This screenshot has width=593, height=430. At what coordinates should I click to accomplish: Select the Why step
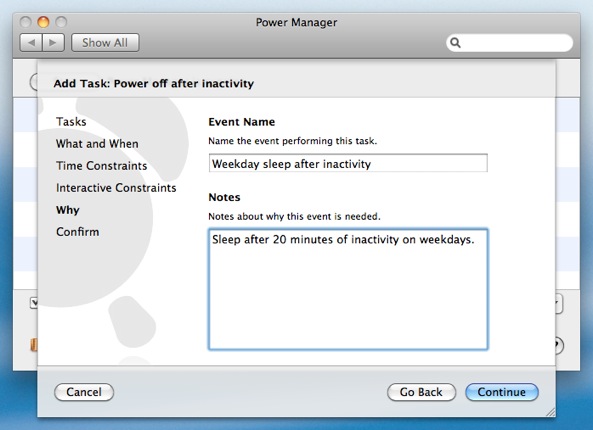(68, 210)
